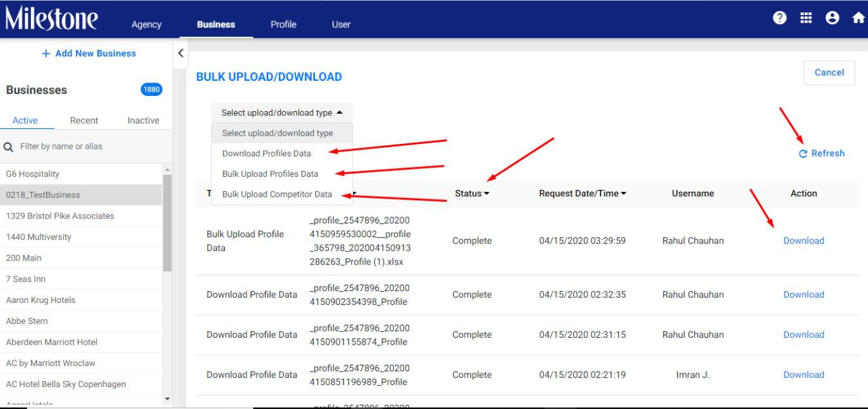
Task: Go to home via house icon
Action: tap(858, 18)
